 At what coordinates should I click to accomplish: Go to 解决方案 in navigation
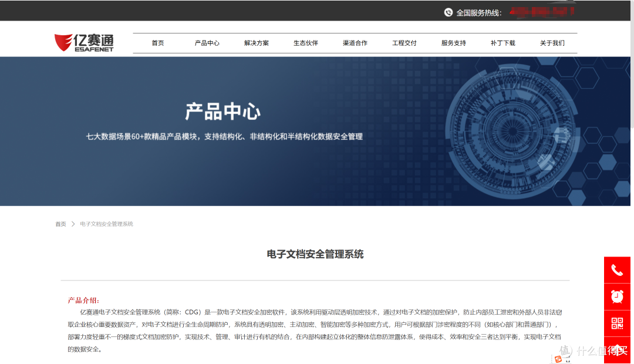[x=257, y=43]
